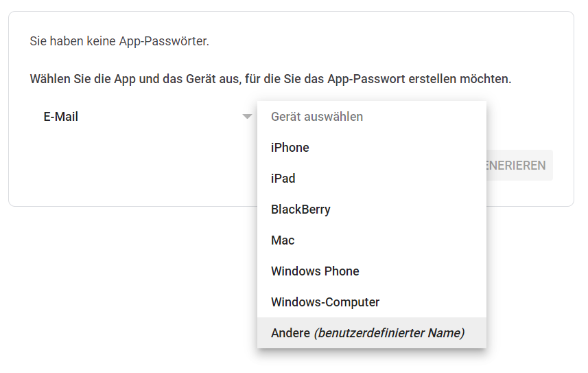The image size is (588, 373).
Task: Click the arrow beside E-Mail
Action: 247,117
